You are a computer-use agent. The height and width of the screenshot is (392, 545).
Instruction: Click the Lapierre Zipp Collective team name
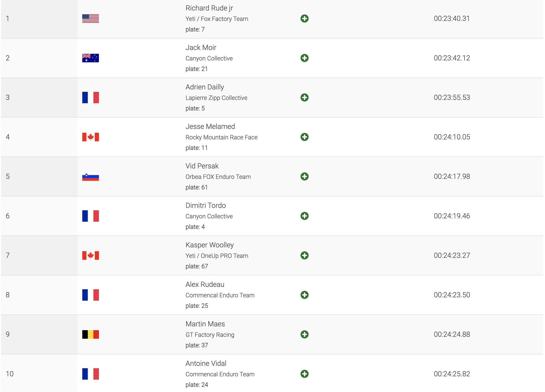coord(216,98)
